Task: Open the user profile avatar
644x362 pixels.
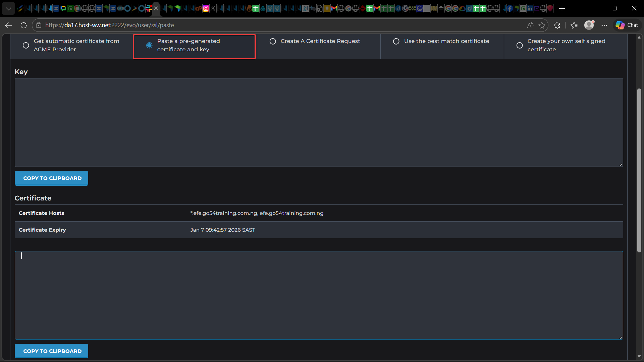Action: (589, 25)
